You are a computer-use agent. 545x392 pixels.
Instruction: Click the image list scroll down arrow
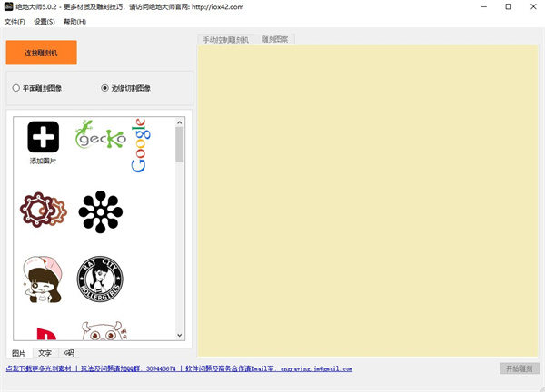[x=179, y=336]
